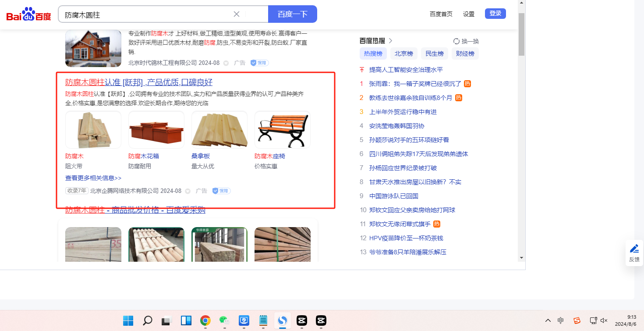This screenshot has height=331, width=644.
Task: Open the pinned hot topic 提高人工智能安全治理水平
Action: (x=406, y=70)
